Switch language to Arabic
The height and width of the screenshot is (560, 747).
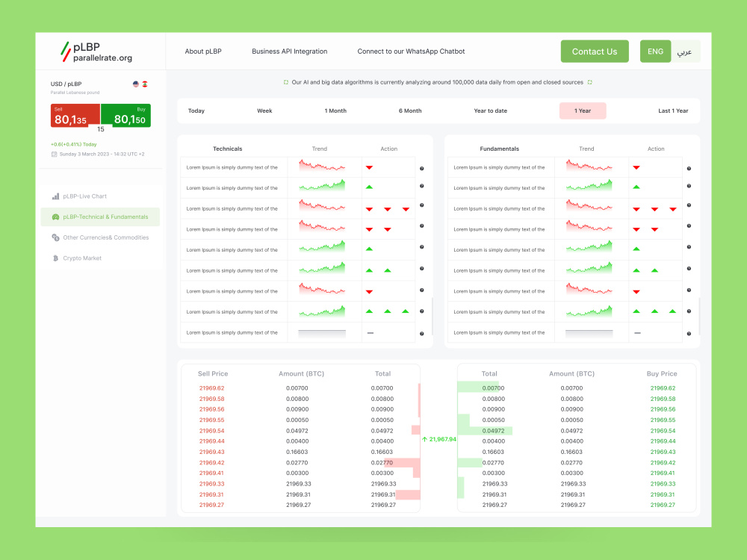point(685,52)
